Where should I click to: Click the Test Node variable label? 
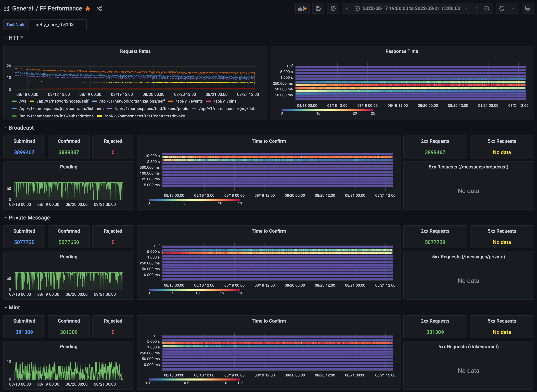coord(16,25)
